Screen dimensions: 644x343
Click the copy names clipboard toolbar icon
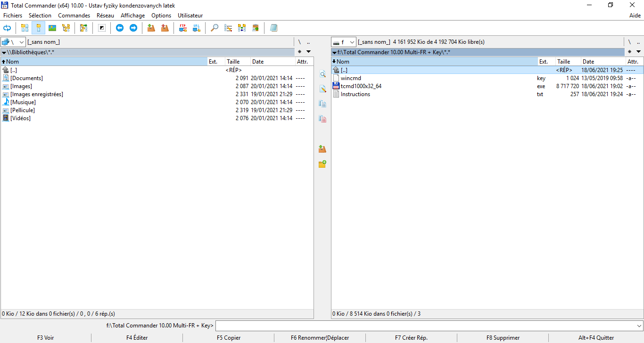256,28
